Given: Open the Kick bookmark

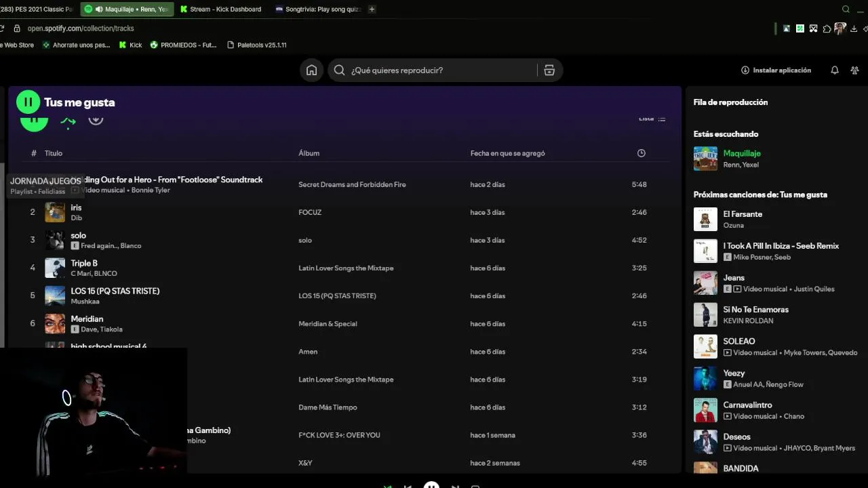Looking at the screenshot, I should point(130,45).
